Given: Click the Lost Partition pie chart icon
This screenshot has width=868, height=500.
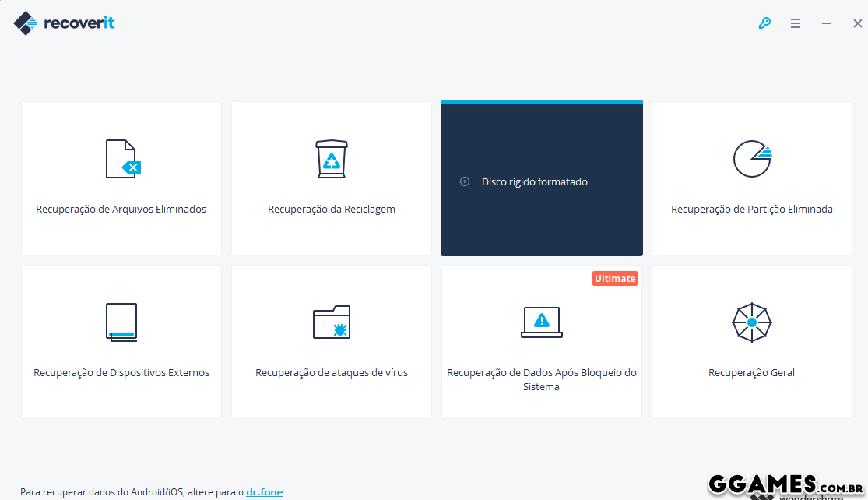Looking at the screenshot, I should point(752,159).
